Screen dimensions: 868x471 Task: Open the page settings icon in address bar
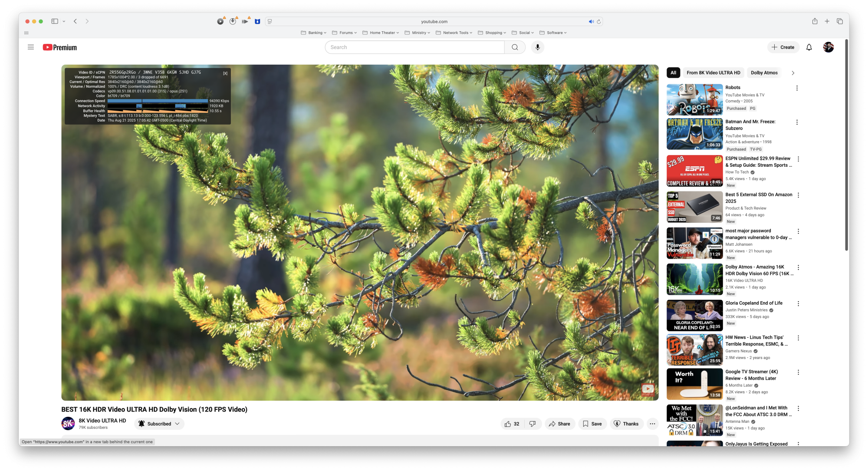pos(270,21)
